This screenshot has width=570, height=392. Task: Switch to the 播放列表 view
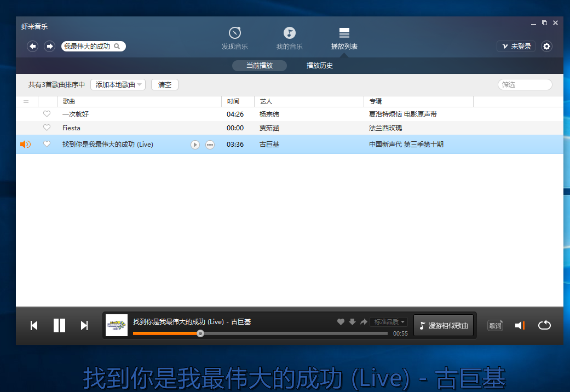click(344, 37)
